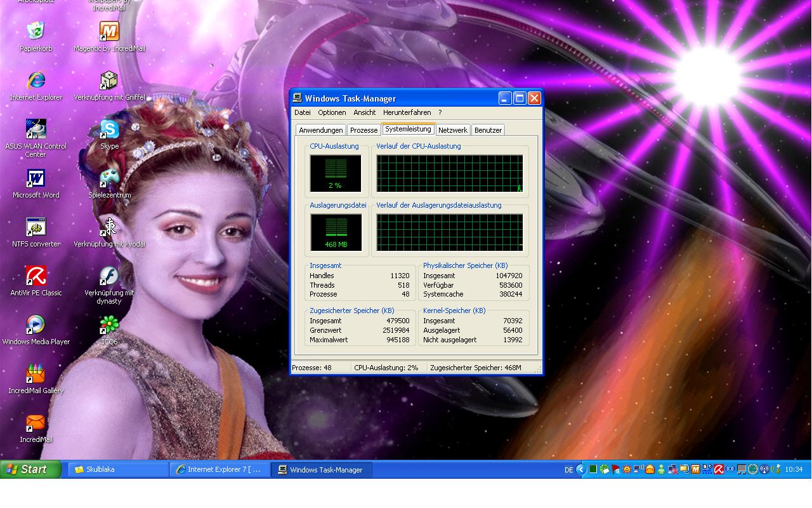Switch to the Prozesse tab
Image resolution: width=812 pixels, height=508 pixels.
coord(363,130)
